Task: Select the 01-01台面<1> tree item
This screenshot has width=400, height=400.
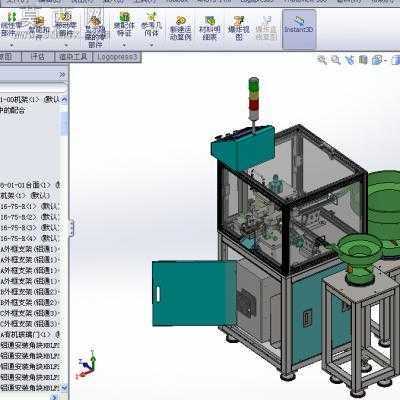Action: (x=30, y=185)
